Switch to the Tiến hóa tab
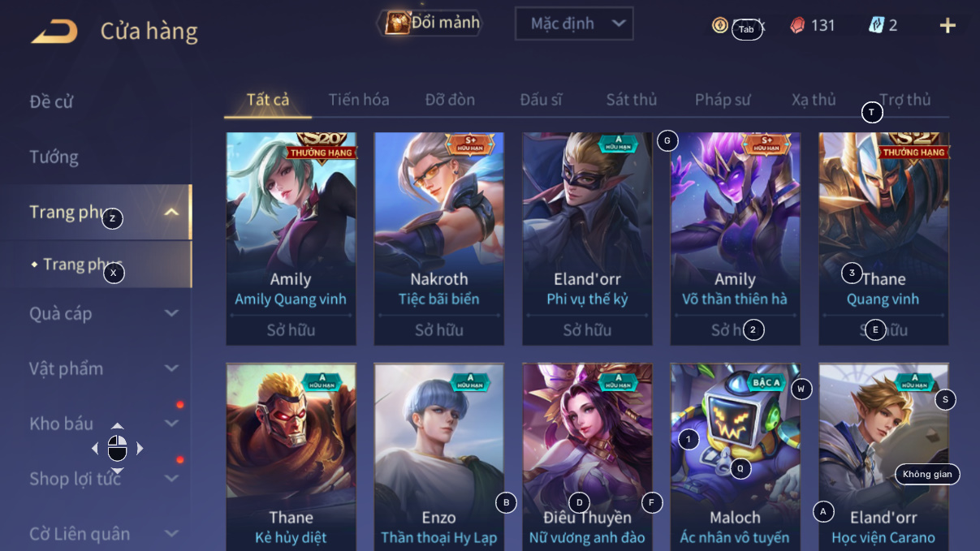 pos(359,100)
